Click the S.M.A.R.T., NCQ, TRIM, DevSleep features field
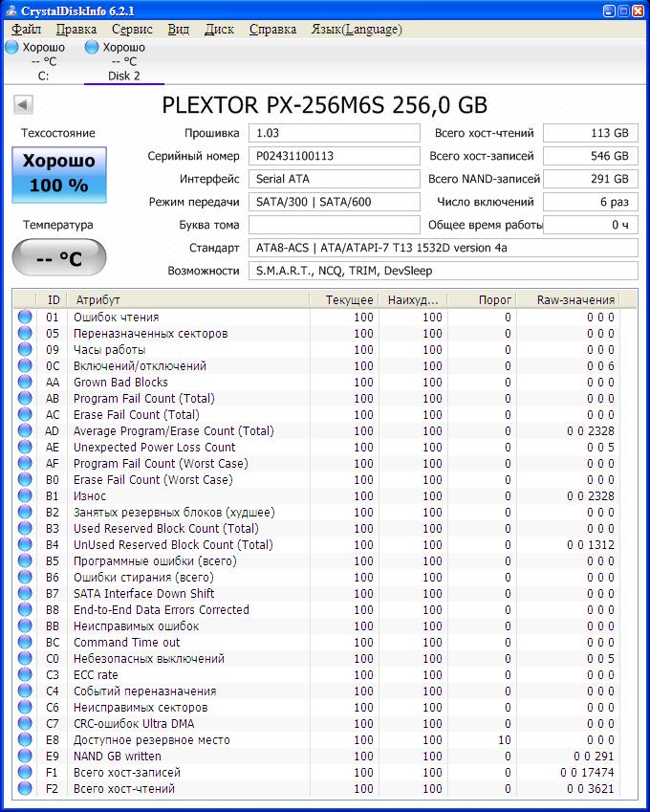The width and height of the screenshot is (650, 812). tap(444, 271)
